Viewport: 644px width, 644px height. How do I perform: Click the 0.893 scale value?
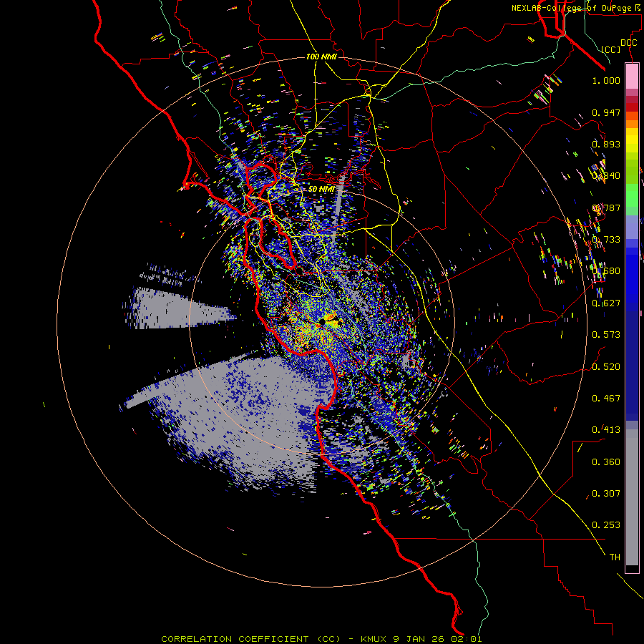[606, 144]
